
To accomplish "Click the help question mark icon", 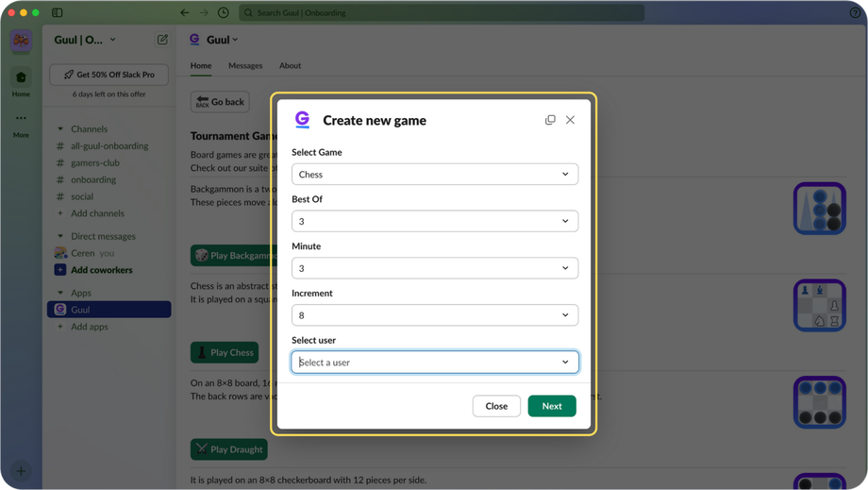I will pos(855,12).
